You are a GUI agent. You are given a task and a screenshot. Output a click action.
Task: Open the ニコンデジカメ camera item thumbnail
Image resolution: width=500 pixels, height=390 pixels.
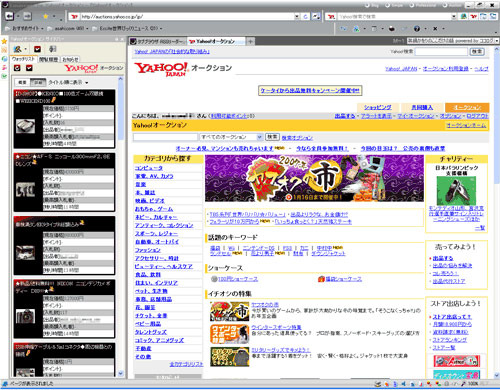click(25, 316)
